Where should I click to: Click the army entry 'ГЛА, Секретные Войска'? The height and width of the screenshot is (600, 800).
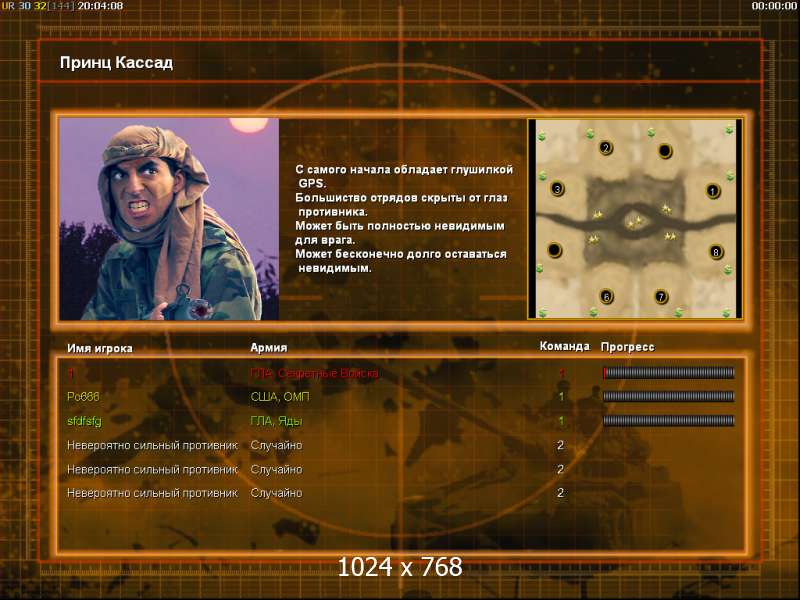coord(314,373)
